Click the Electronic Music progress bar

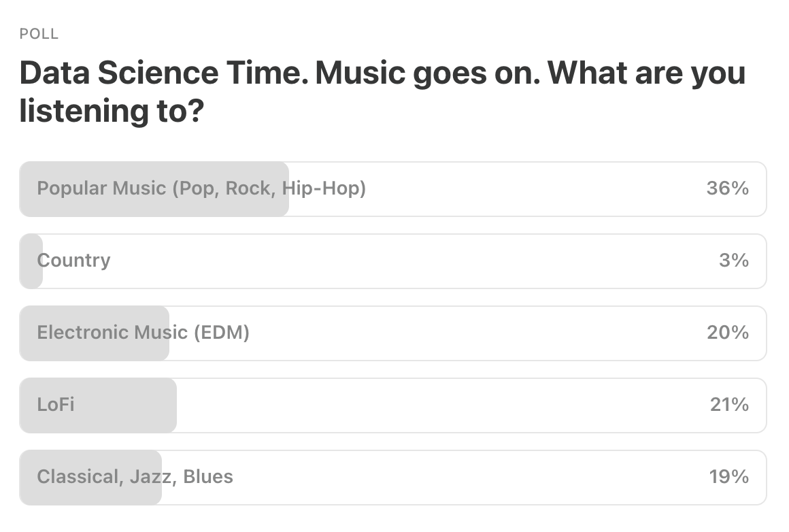[x=94, y=333]
